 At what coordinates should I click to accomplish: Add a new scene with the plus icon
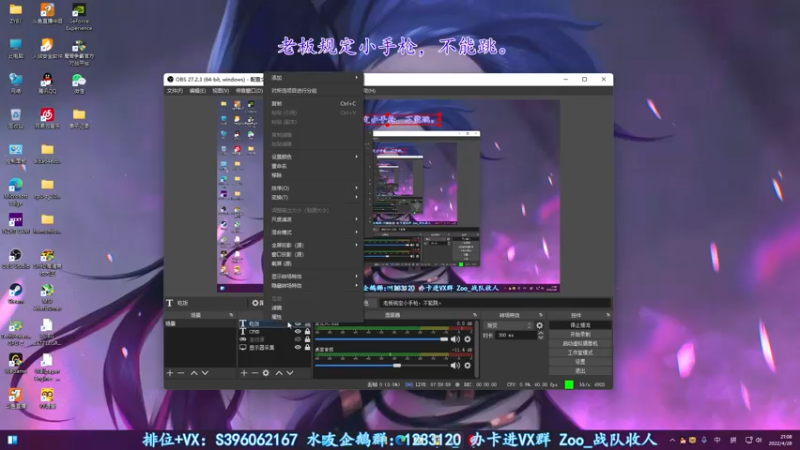click(x=170, y=373)
